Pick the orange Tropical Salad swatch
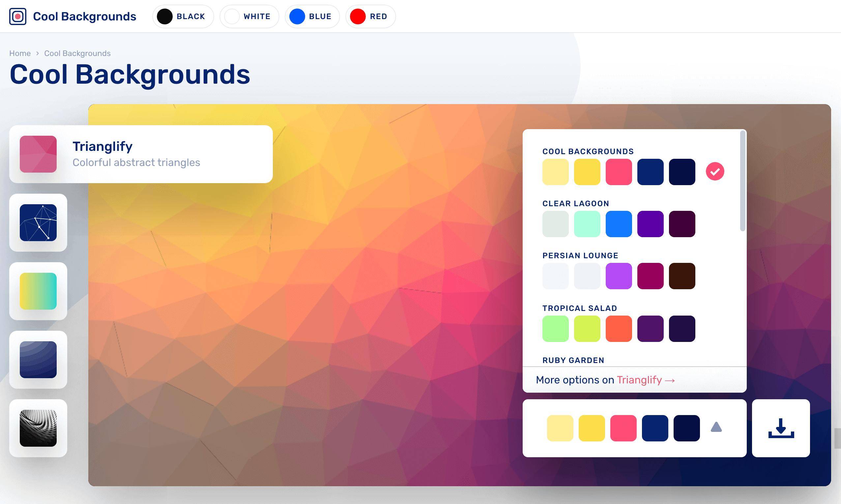 (x=619, y=328)
